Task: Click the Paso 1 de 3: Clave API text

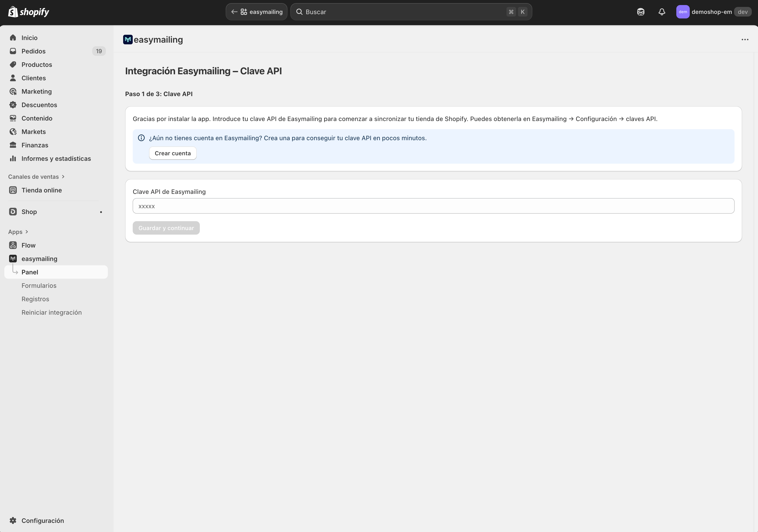Action: click(159, 94)
